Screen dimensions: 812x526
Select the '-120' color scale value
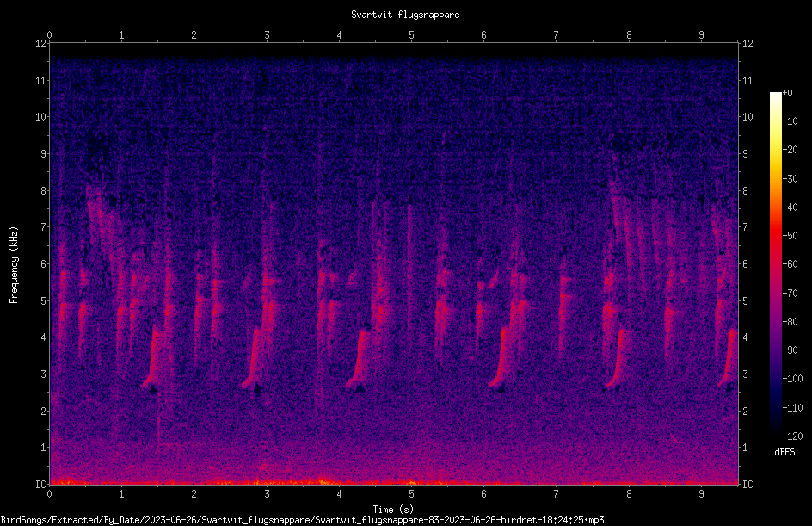[793, 436]
